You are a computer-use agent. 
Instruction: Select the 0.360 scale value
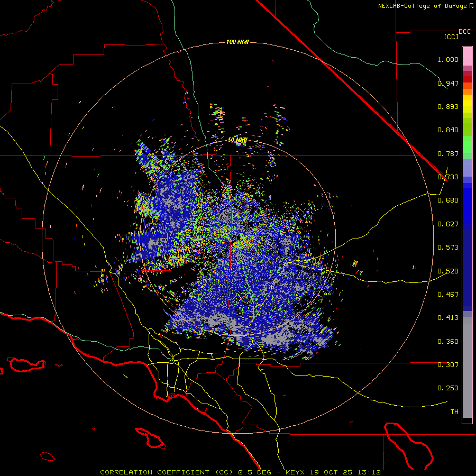448,342
